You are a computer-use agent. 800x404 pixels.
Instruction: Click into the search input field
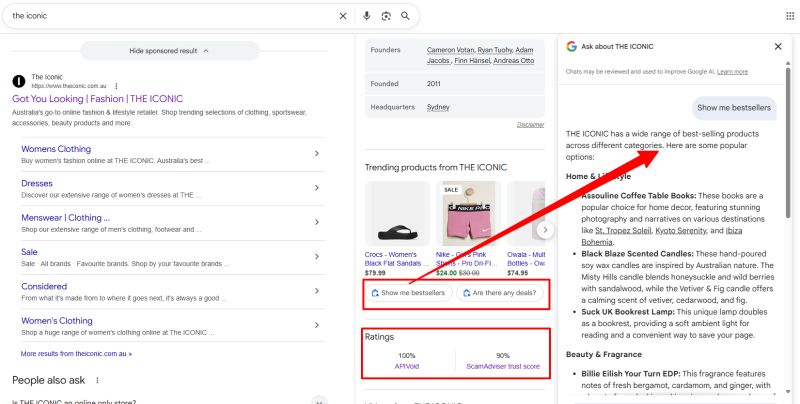pyautogui.click(x=173, y=16)
